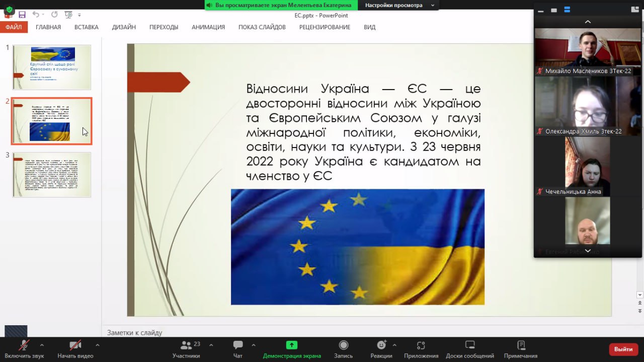Click the green screen-viewing notification bar
644x362 pixels.
coord(281,5)
